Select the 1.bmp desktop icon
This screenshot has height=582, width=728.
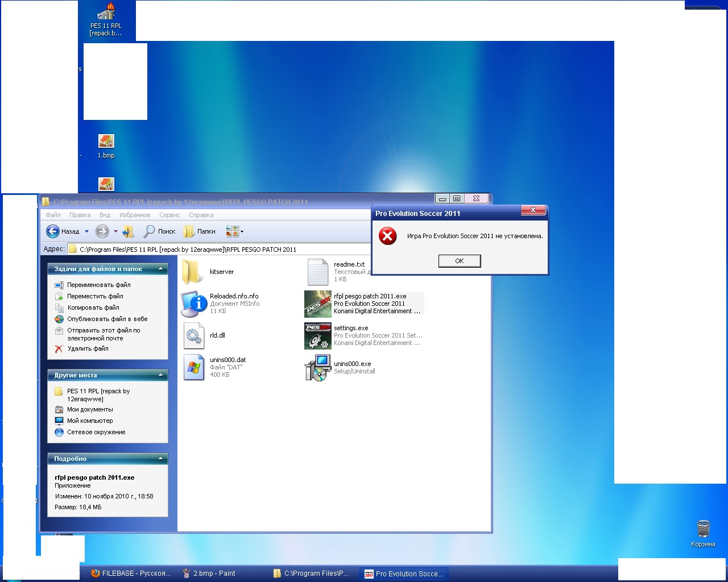pyautogui.click(x=106, y=146)
